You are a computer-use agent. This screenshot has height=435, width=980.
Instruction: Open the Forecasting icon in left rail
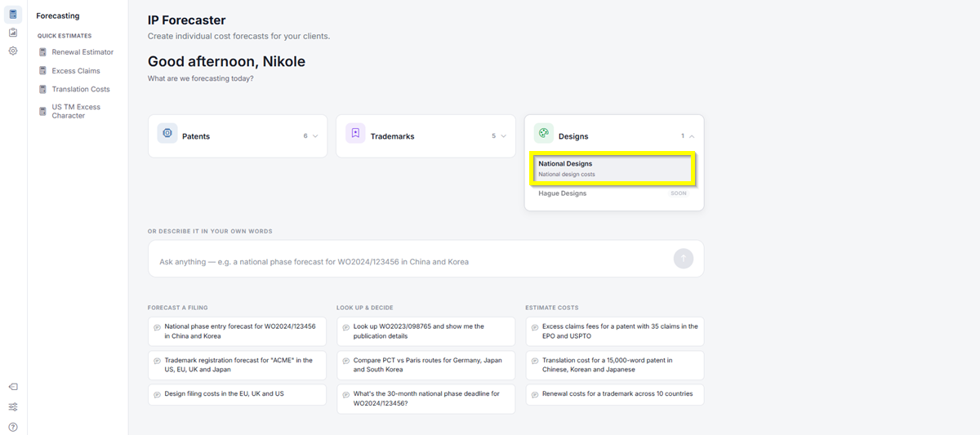click(x=13, y=14)
